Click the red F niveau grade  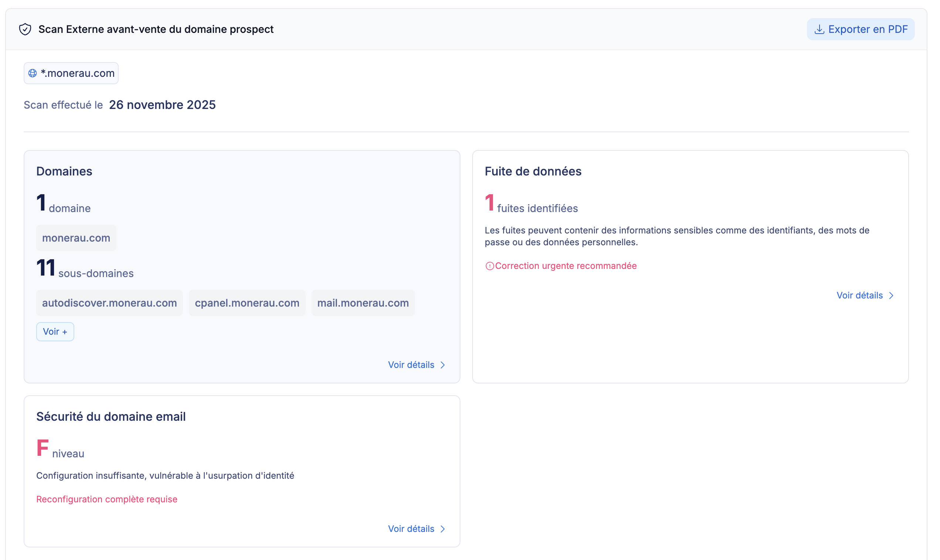point(42,448)
